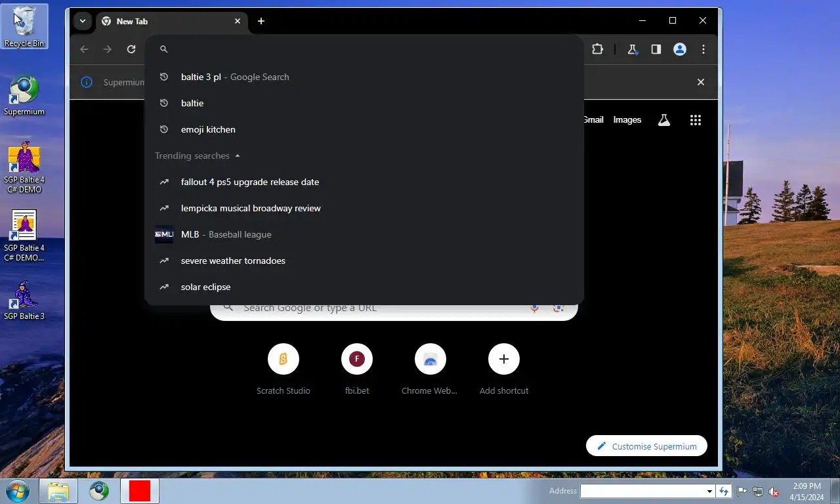This screenshot has width=840, height=504.
Task: Go back using the back arrow
Action: click(x=84, y=49)
